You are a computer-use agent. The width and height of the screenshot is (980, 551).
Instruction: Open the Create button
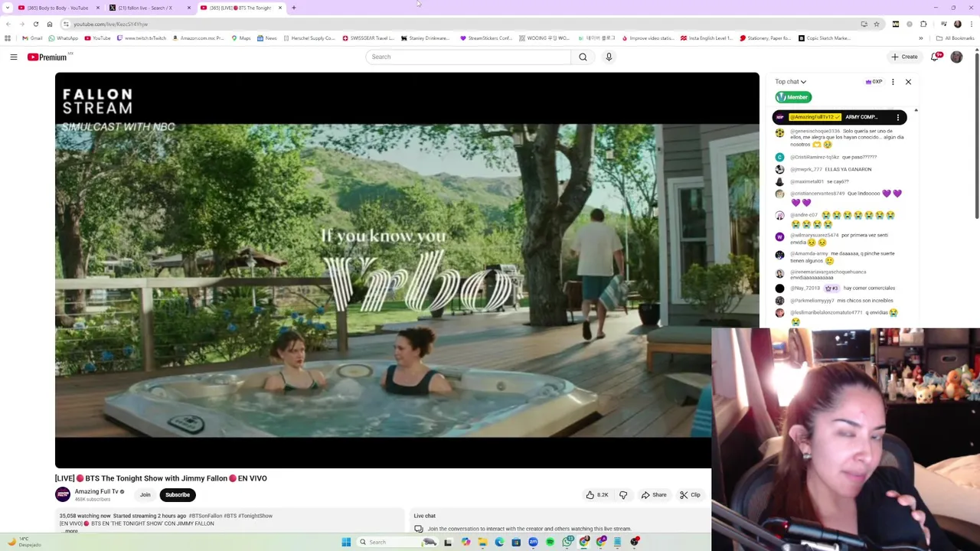(904, 57)
